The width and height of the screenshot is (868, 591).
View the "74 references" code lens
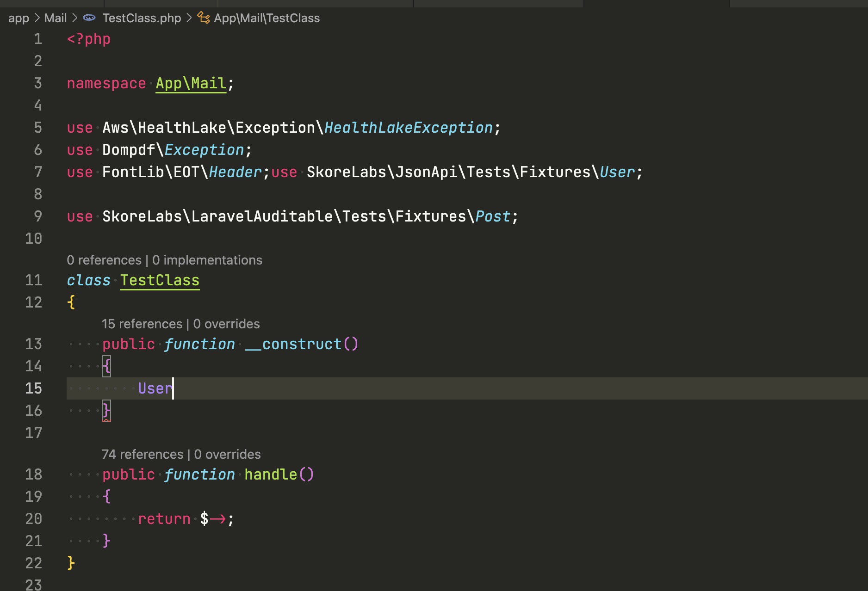click(143, 455)
